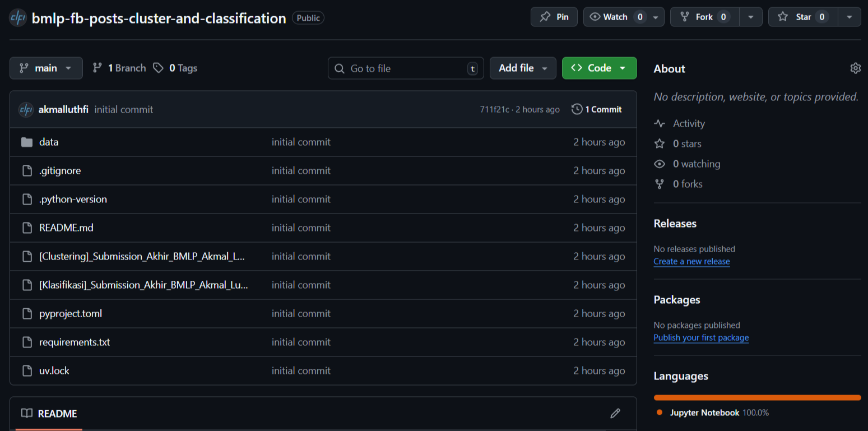
Task: Pin this repository
Action: point(554,16)
